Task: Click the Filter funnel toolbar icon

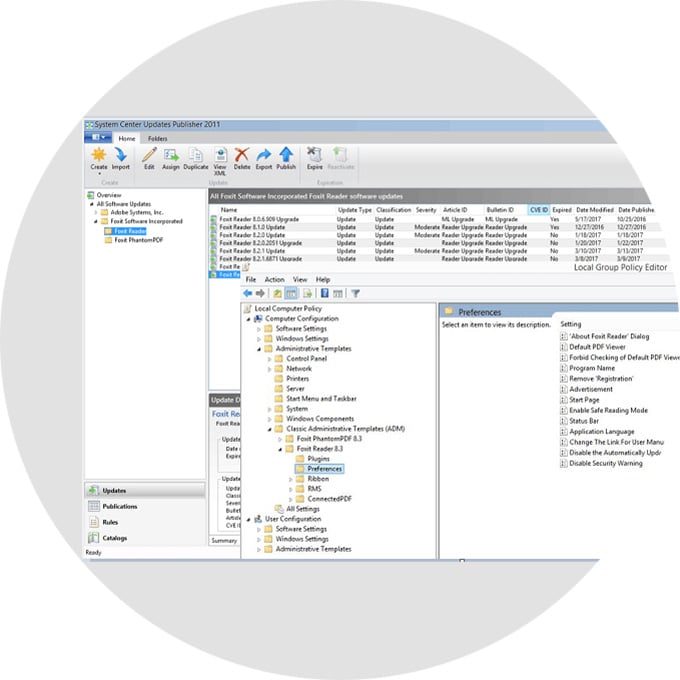Action: [x=355, y=294]
